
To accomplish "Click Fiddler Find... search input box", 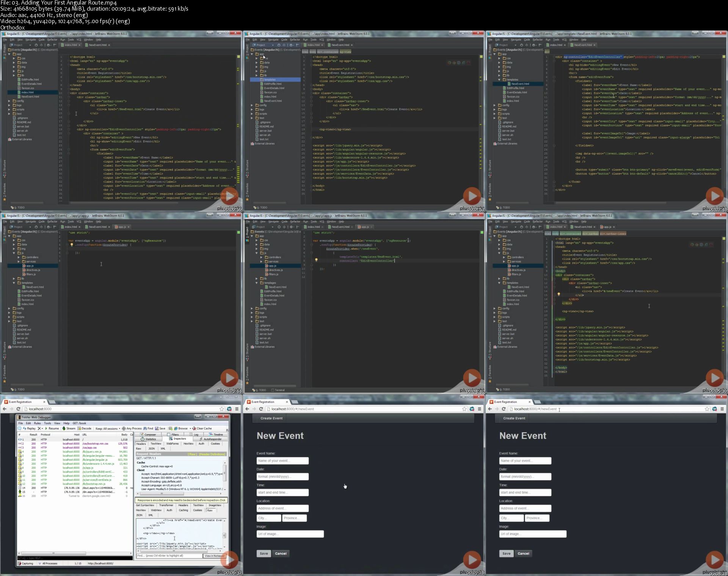I will pos(169,556).
